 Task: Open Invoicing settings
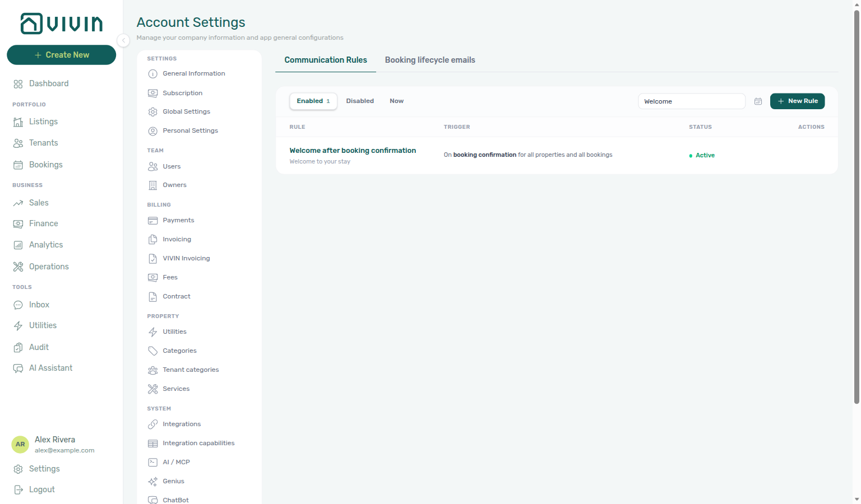tap(177, 239)
